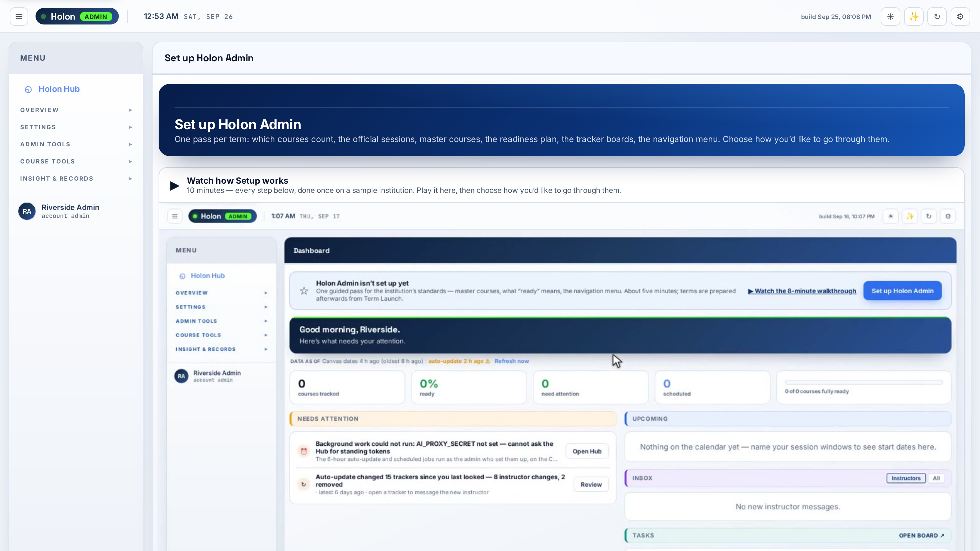980x551 pixels.
Task: Click the Dashboard title bar in preview
Action: click(x=620, y=250)
